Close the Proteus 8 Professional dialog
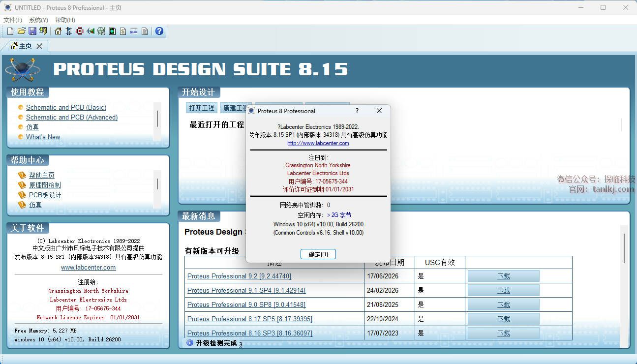 [379, 111]
